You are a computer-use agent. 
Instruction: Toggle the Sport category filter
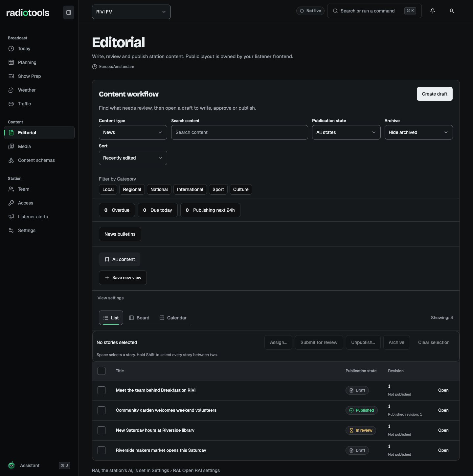(218, 189)
